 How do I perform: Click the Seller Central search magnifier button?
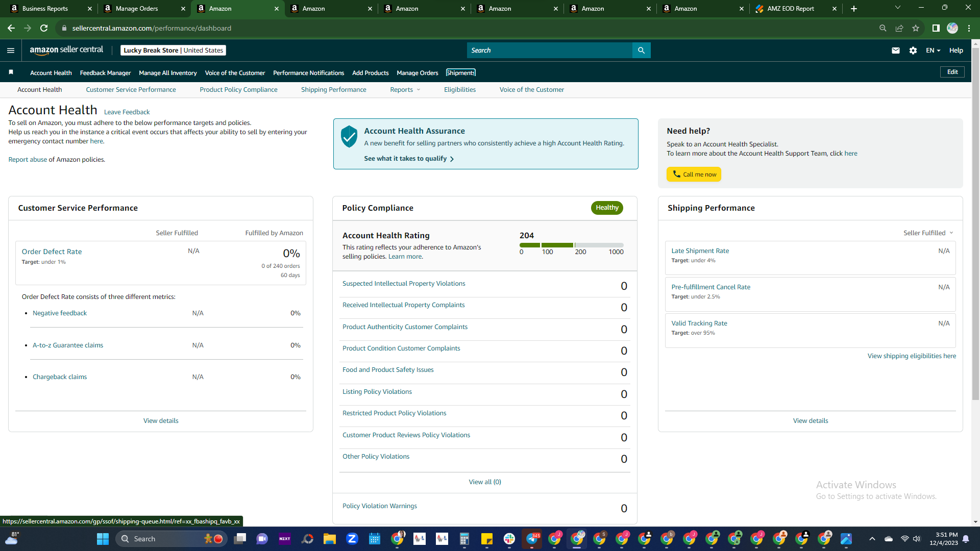pos(641,50)
